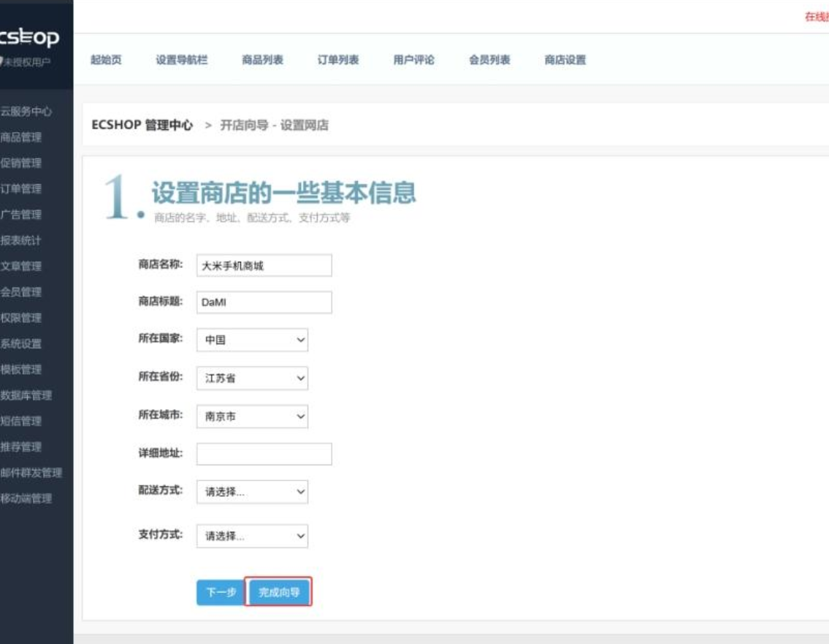The width and height of the screenshot is (829, 644).
Task: Open the 所在国家 dropdown
Action: point(252,340)
